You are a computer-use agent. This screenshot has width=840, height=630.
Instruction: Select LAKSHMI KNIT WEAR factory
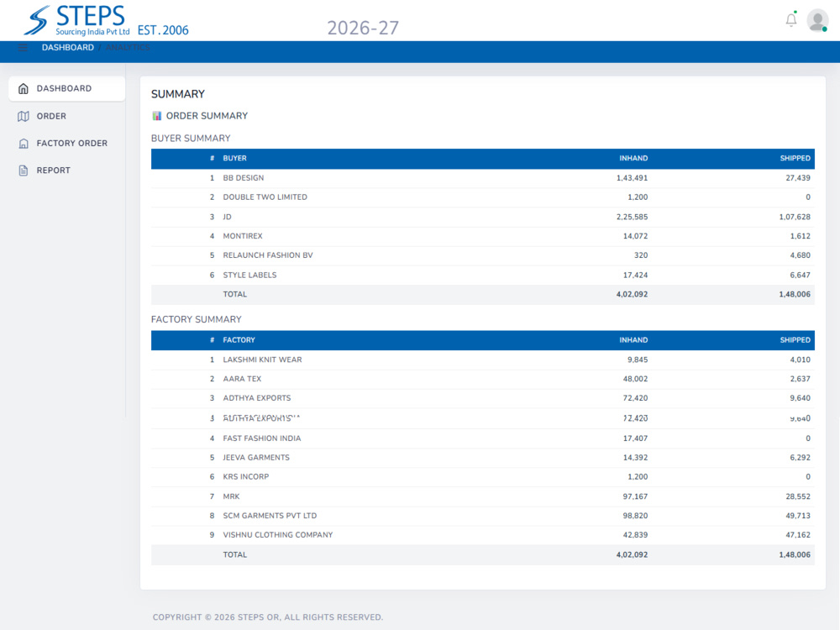pos(483,360)
